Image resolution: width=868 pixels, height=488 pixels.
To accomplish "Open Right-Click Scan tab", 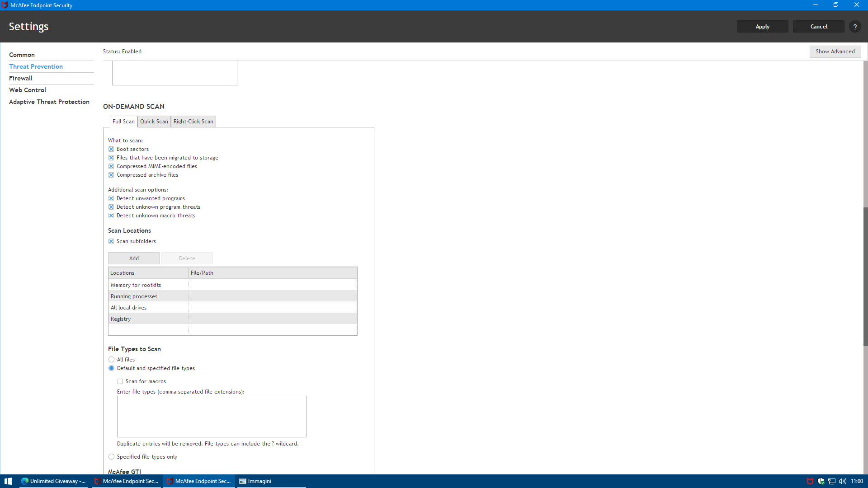I will tap(193, 122).
